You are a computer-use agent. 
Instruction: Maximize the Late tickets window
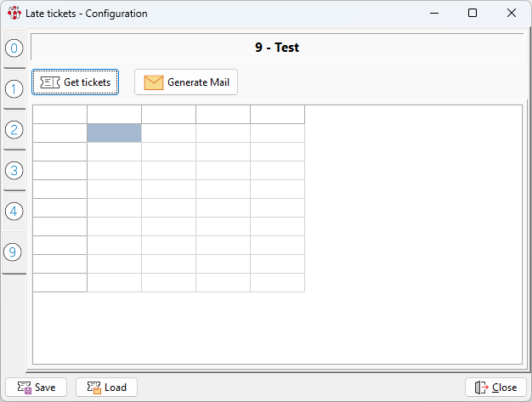[473, 14]
